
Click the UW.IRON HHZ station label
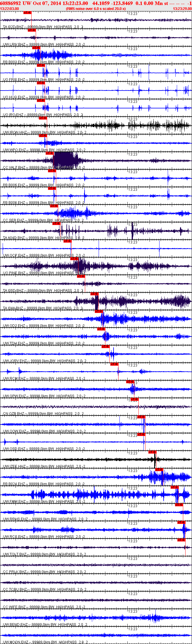pos(15,132)
